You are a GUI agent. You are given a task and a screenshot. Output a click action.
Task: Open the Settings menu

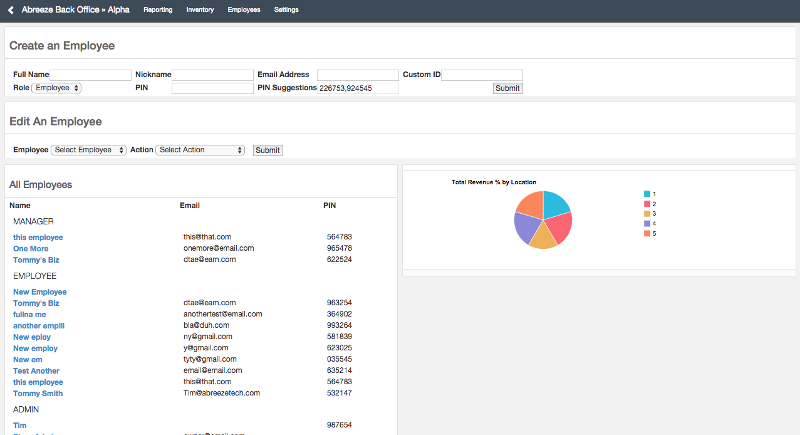[x=286, y=10]
